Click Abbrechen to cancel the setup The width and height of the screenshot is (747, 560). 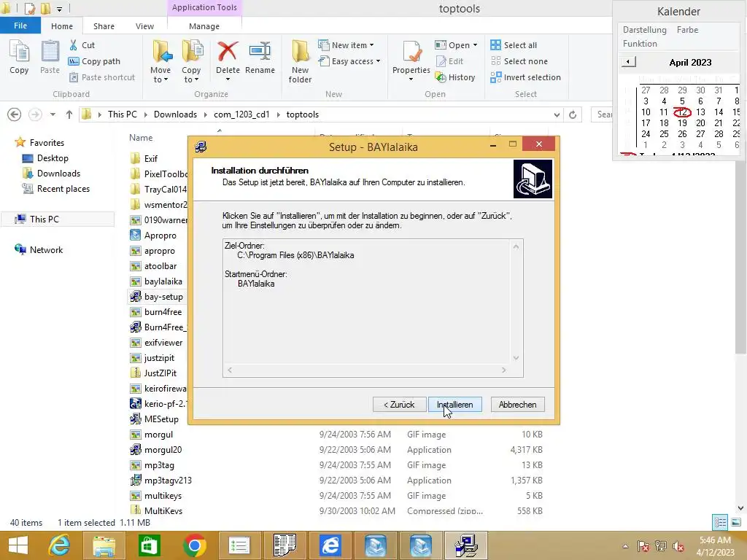coord(517,404)
